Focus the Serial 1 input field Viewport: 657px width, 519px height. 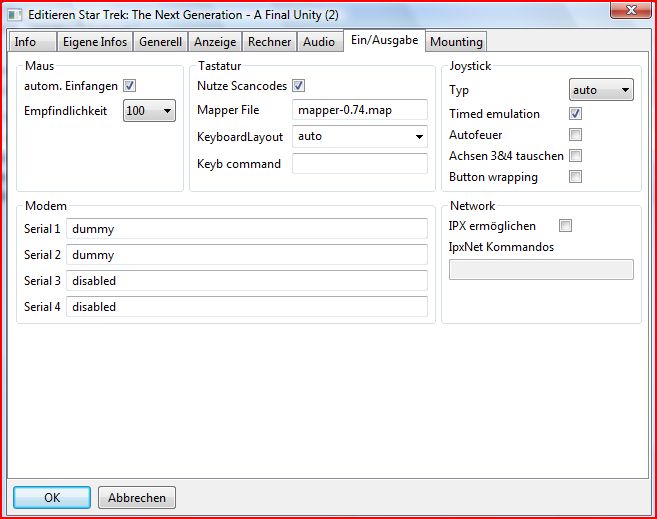[x=246, y=229]
